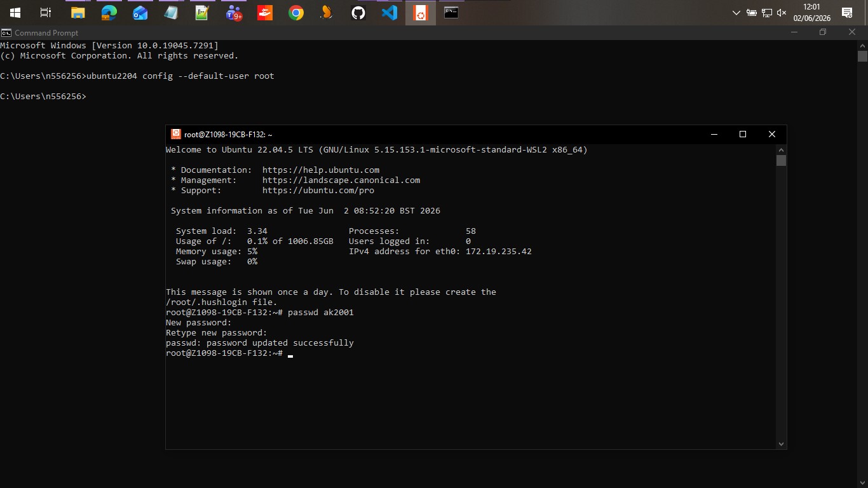Click the Ubuntu terminal scrollbar thumb
868x488 pixels.
(782, 160)
